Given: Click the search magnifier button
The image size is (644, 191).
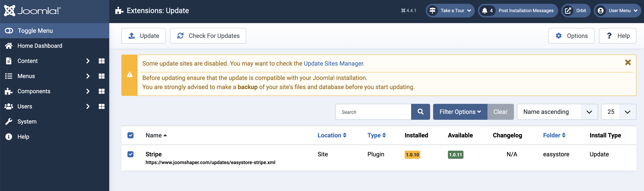Looking at the screenshot, I should [420, 112].
